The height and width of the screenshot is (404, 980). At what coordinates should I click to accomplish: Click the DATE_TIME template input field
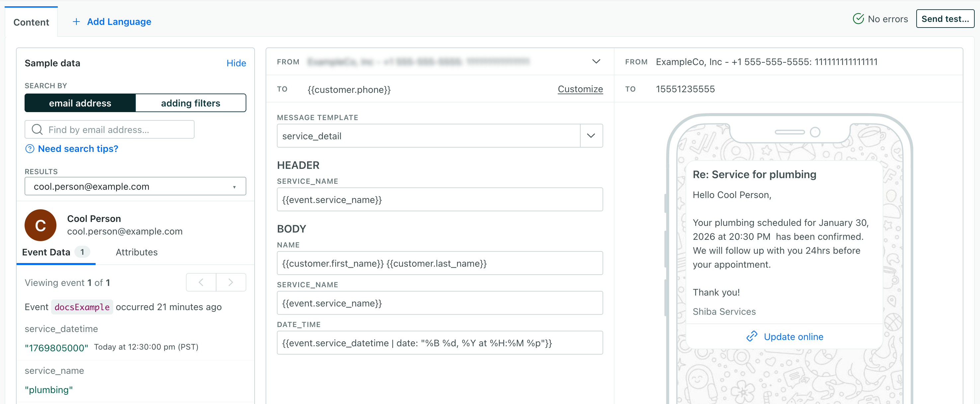click(440, 342)
